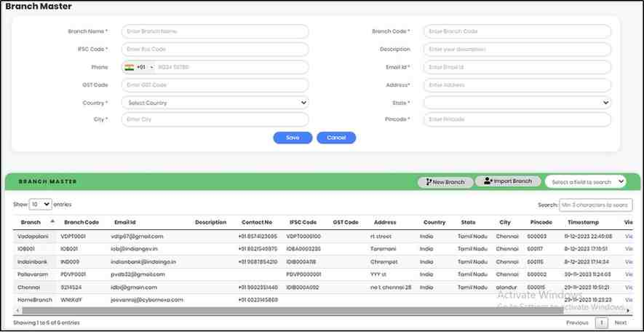This screenshot has height=332, width=644.
Task: Sort by Country column header
Action: (x=434, y=222)
